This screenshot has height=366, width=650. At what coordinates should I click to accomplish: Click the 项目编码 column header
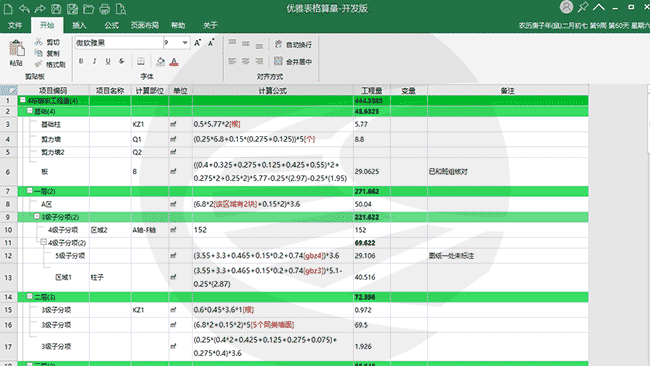[53, 90]
